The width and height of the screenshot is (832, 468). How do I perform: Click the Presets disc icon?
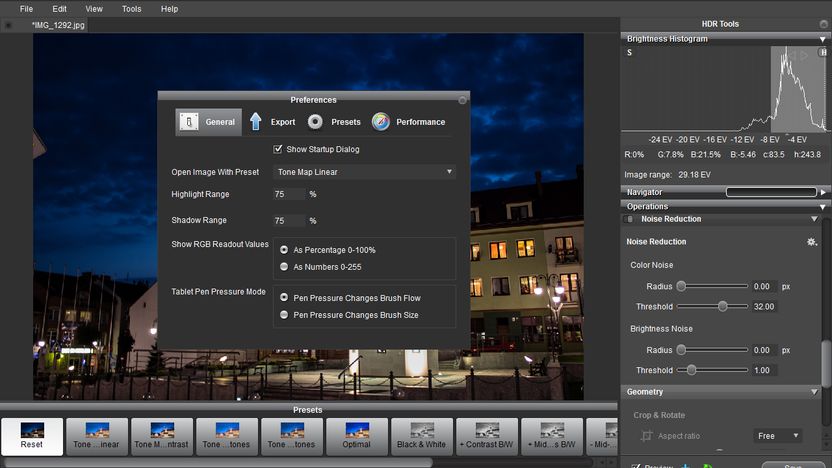(315, 122)
